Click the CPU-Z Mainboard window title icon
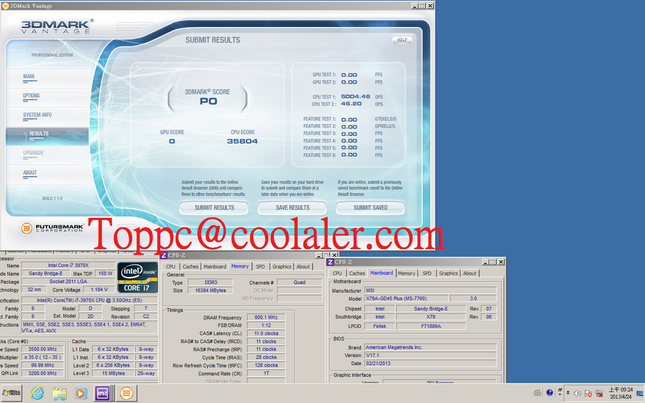 [x=330, y=262]
